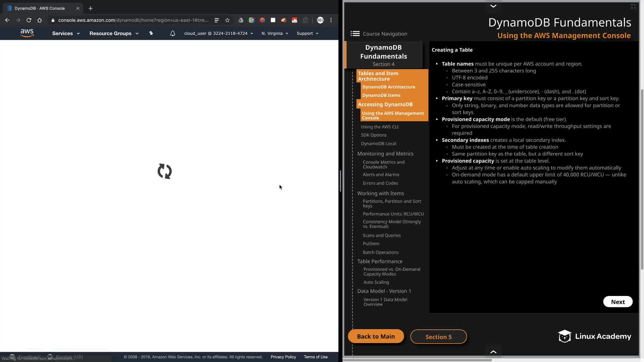Image resolution: width=644 pixels, height=362 pixels.
Task: Open Auto Scaling lesson
Action: coord(376,282)
